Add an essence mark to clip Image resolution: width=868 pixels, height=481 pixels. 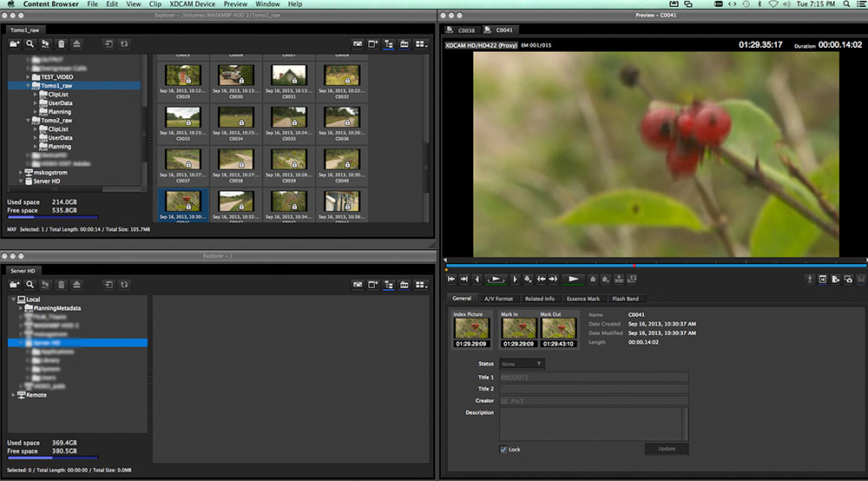[593, 279]
